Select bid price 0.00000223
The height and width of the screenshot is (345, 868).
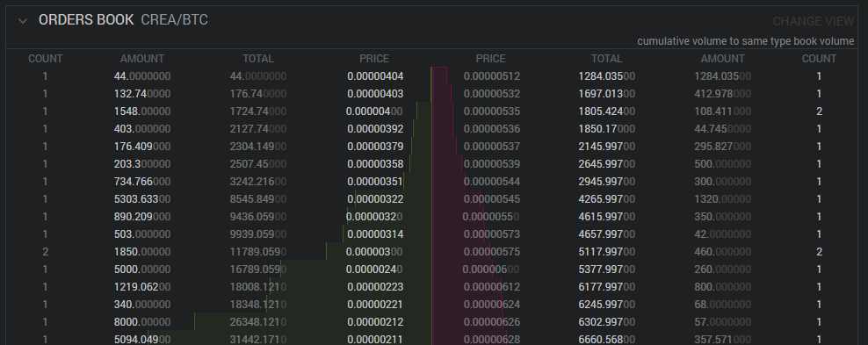[375, 287]
